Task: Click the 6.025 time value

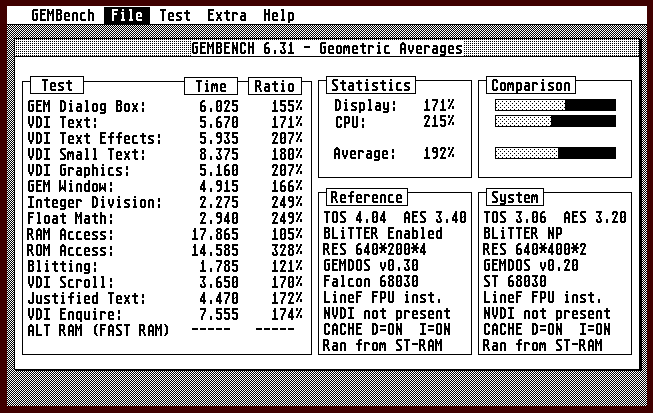Action: pyautogui.click(x=219, y=107)
